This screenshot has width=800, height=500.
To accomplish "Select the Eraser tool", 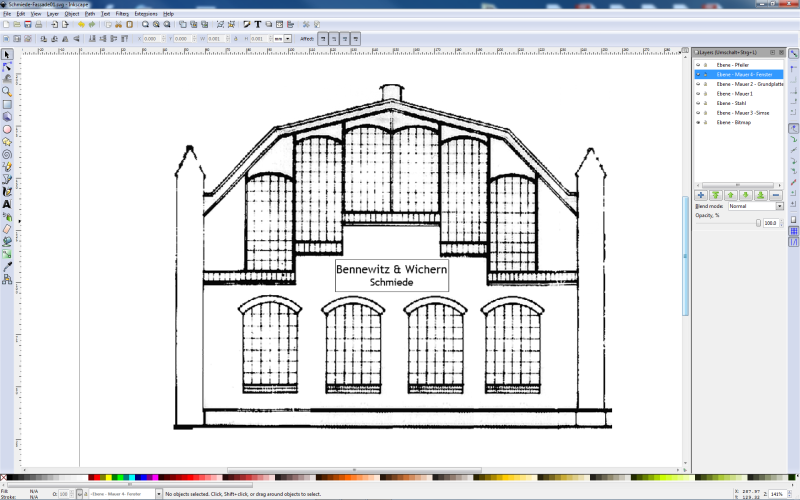I will 7,229.
